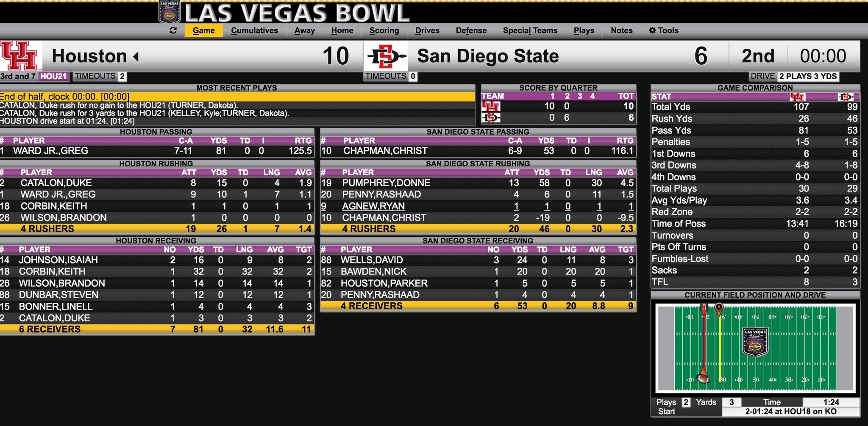Click the Las Vegas Bowl midfield logo
The image size is (868, 426).
click(755, 342)
